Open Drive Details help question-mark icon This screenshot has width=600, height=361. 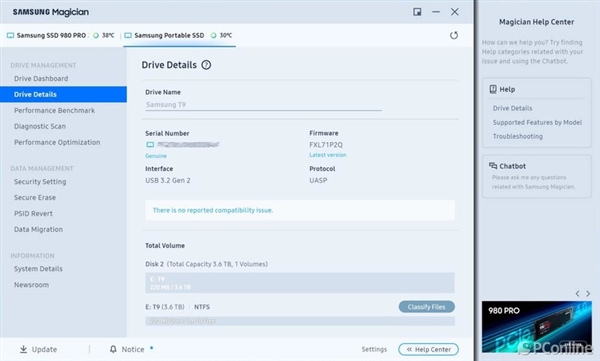206,65
